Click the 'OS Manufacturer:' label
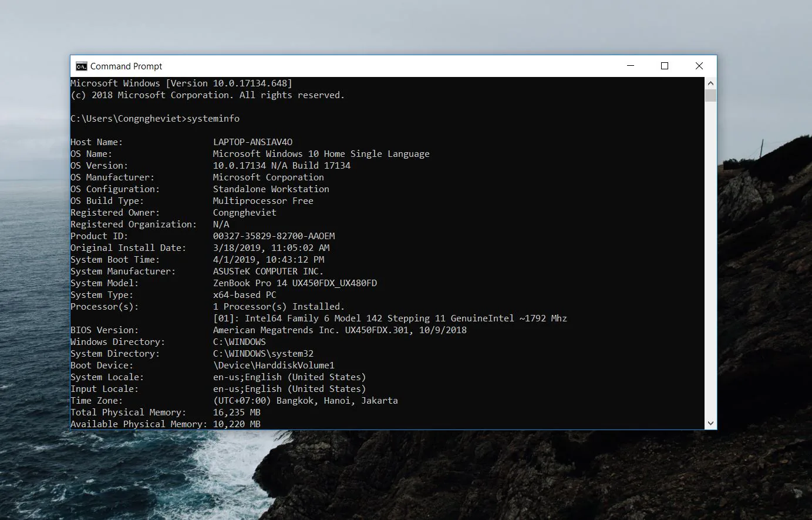 [x=113, y=177]
